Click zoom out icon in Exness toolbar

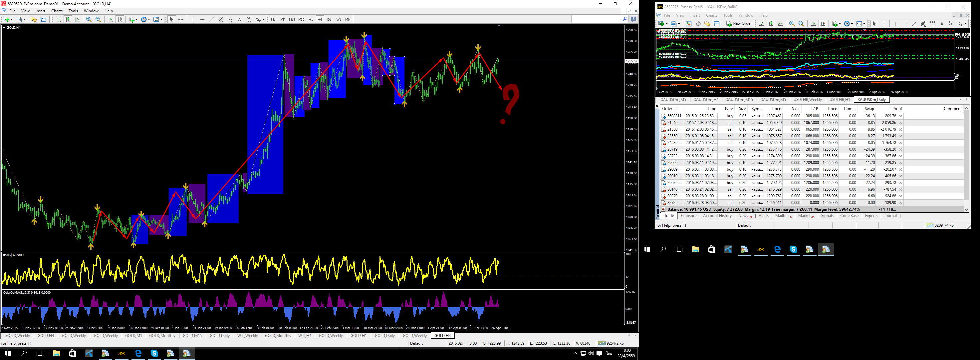coord(801,24)
